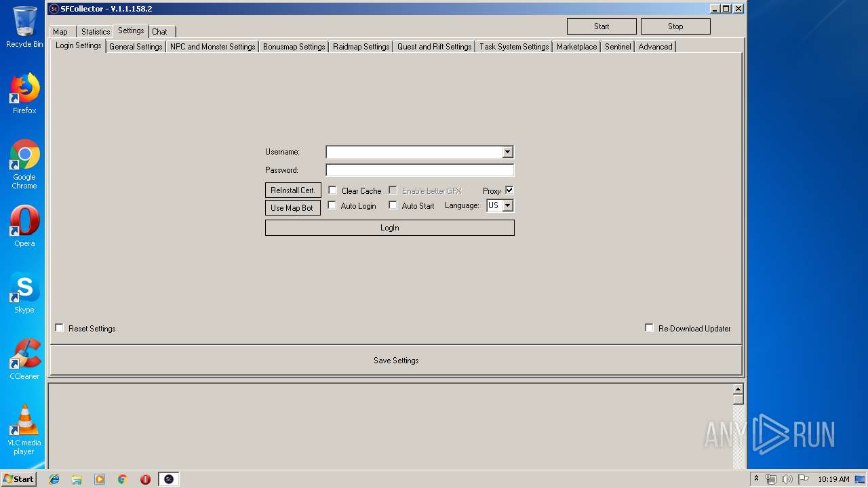Open the CCleaner desktop shortcut
Screen dimensions: 868x488
click(x=24, y=359)
